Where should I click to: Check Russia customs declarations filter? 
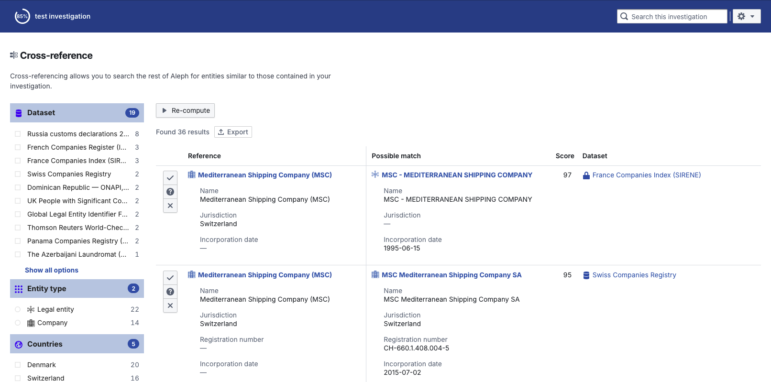coord(18,134)
